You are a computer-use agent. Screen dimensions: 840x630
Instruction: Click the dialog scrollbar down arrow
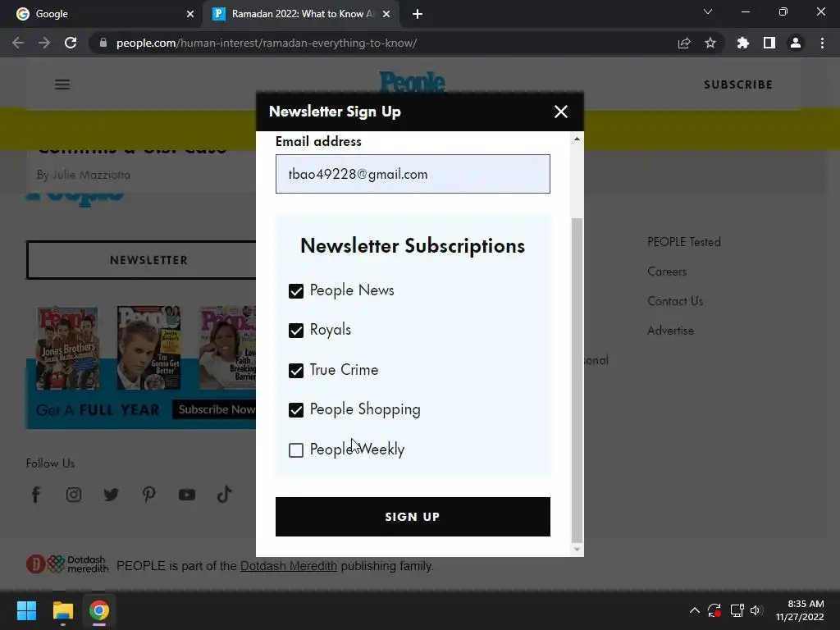[577, 550]
